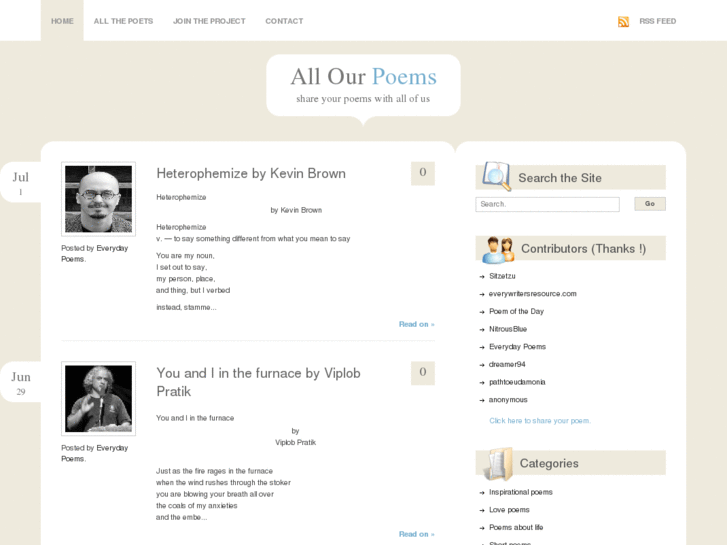This screenshot has width=727, height=545.
Task: Open contributor Poem of the Day
Action: [x=517, y=311]
